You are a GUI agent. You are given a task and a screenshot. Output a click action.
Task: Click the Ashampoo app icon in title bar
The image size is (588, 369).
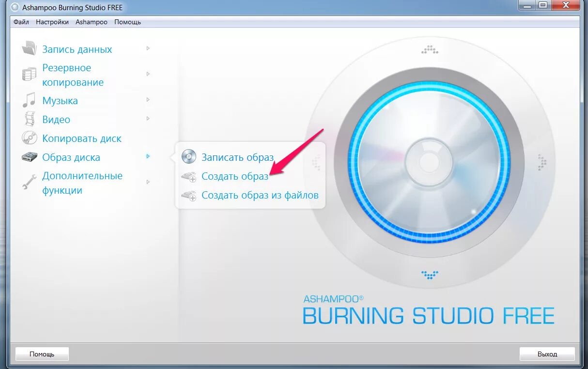pyautogui.click(x=15, y=8)
